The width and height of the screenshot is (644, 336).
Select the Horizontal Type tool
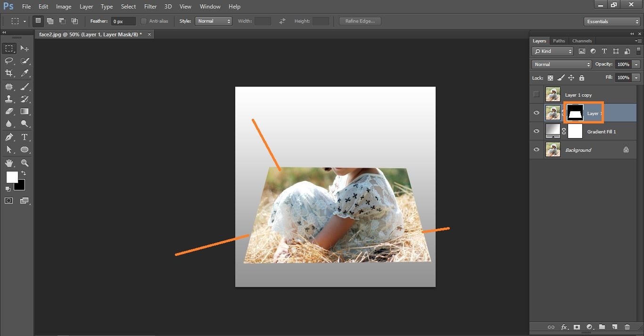[25, 137]
